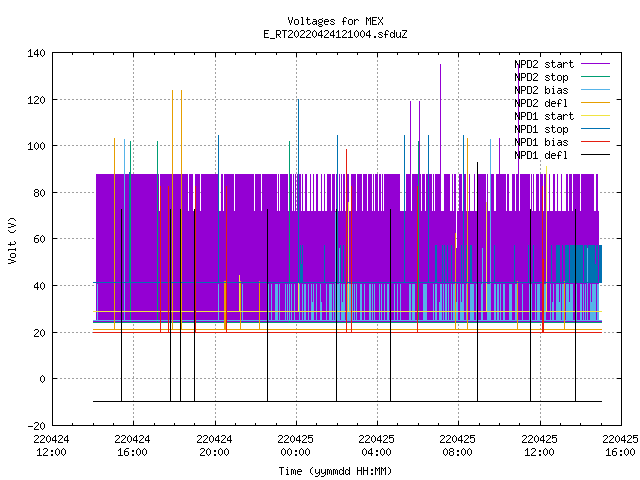Click the filename E_RT20220424121004.sfduZ subtitle

pos(335,34)
